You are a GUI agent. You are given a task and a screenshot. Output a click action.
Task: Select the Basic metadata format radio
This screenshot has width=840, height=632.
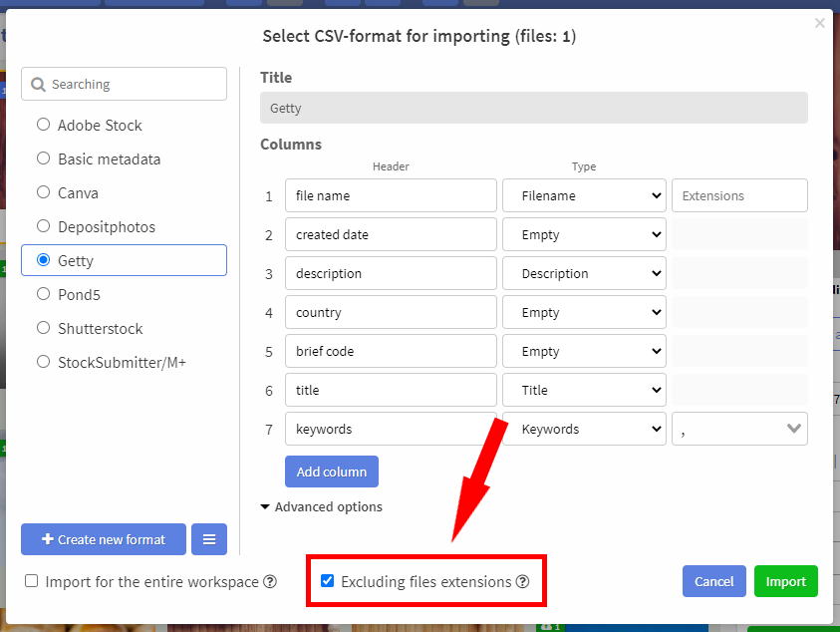44,158
